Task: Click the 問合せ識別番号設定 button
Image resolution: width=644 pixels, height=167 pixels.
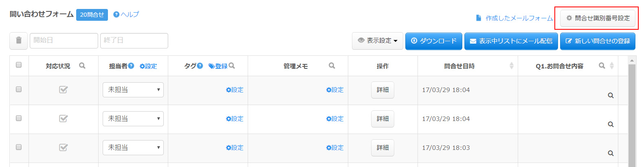Action: coord(598,18)
